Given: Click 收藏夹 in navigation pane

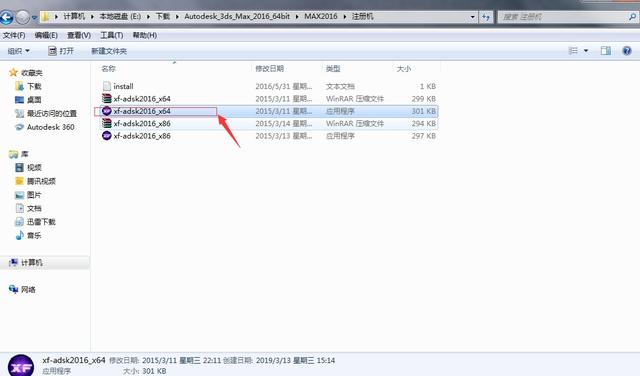Looking at the screenshot, I should (x=31, y=73).
